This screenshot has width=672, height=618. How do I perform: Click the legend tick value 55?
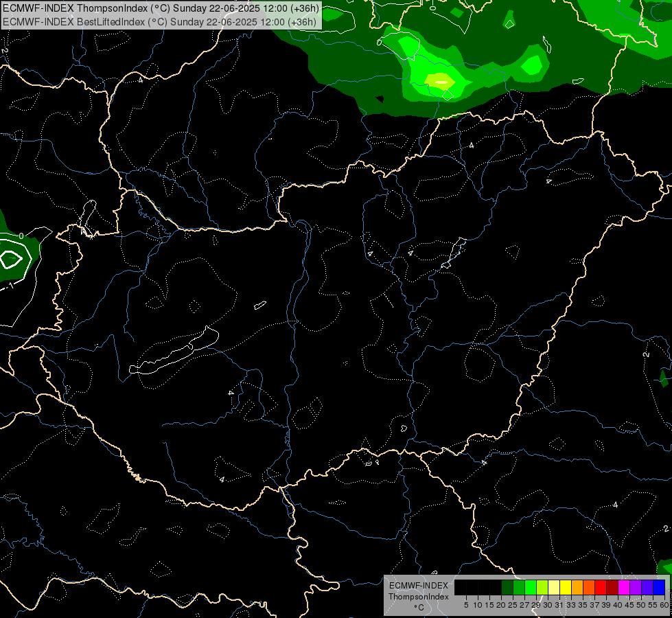pos(653,605)
